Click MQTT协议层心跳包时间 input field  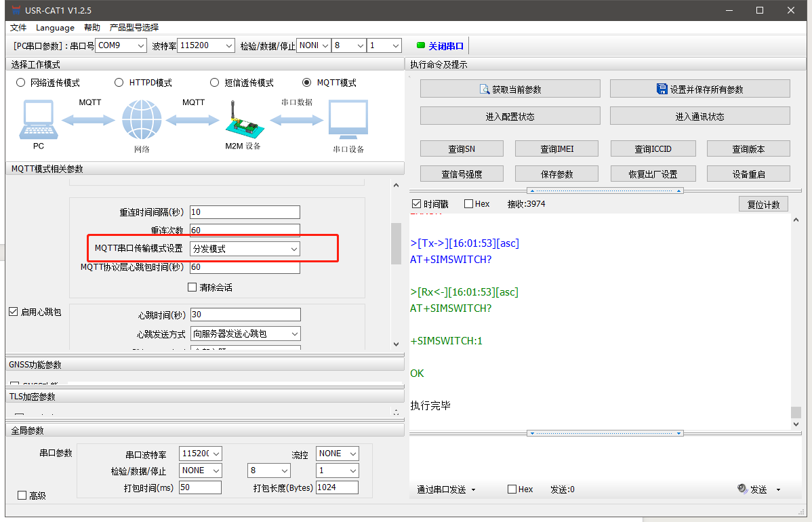point(245,267)
